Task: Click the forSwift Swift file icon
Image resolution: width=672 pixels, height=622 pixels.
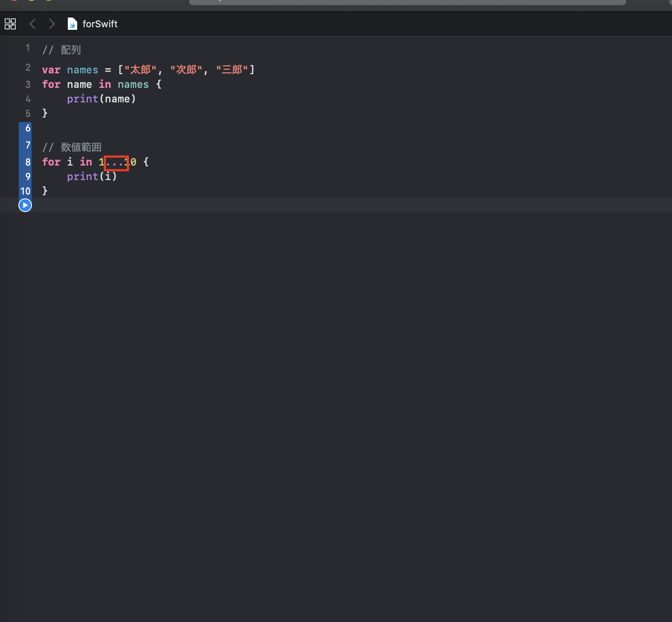Action: tap(72, 24)
